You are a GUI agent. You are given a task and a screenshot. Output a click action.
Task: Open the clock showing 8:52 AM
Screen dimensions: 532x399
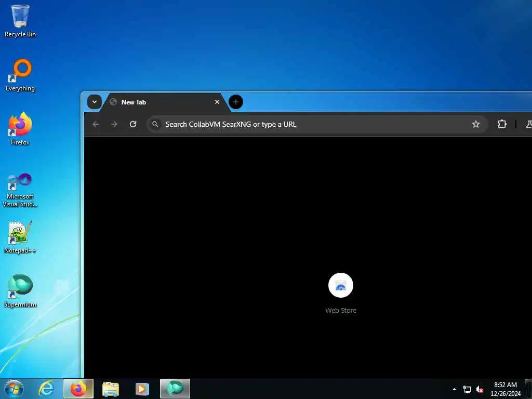tap(506, 389)
